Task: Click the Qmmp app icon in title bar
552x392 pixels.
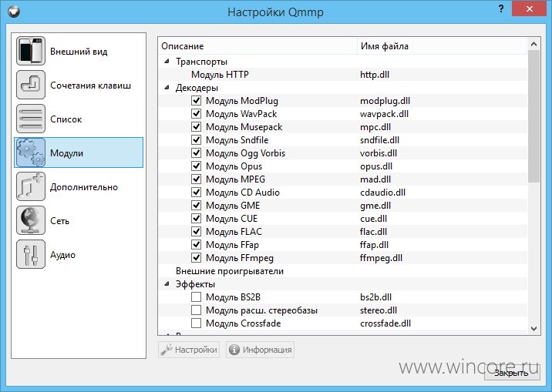Action: coord(14,12)
